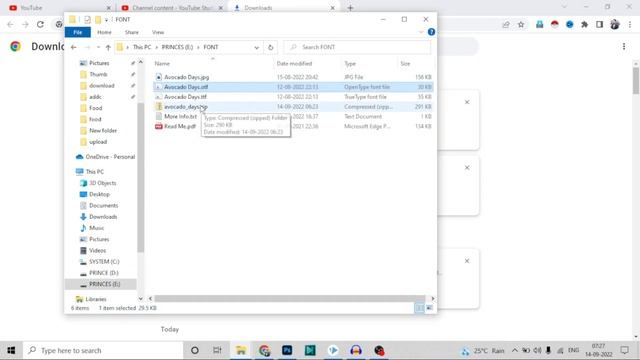Viewport: 640px width, 360px height.
Task: Select the Avocado Days.ttf file
Action: click(x=185, y=97)
